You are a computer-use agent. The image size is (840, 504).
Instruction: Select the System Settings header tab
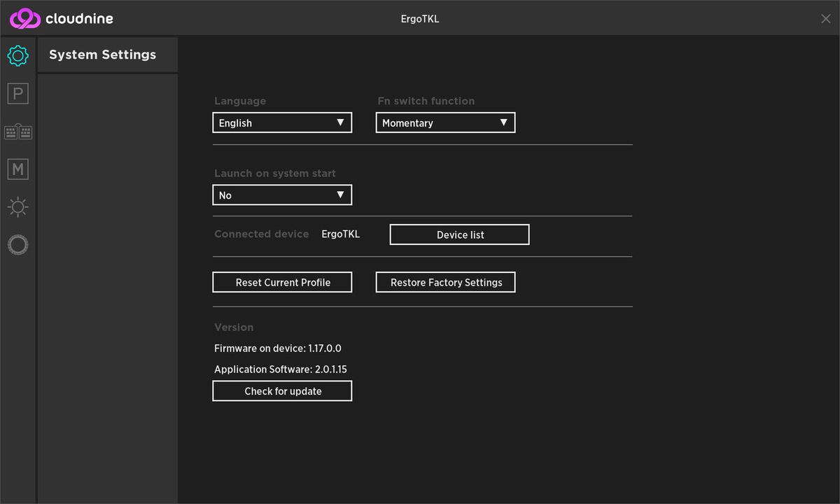pyautogui.click(x=108, y=55)
